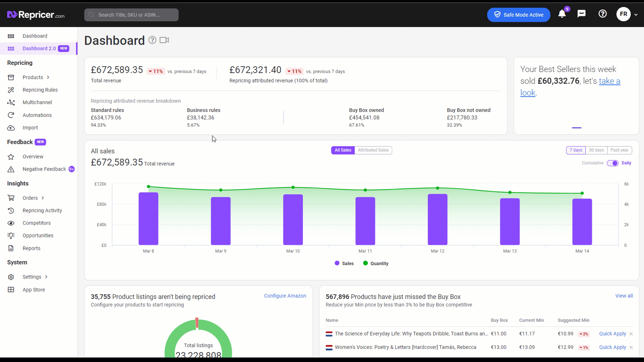Expand the Products submenu chevron

pos(48,77)
